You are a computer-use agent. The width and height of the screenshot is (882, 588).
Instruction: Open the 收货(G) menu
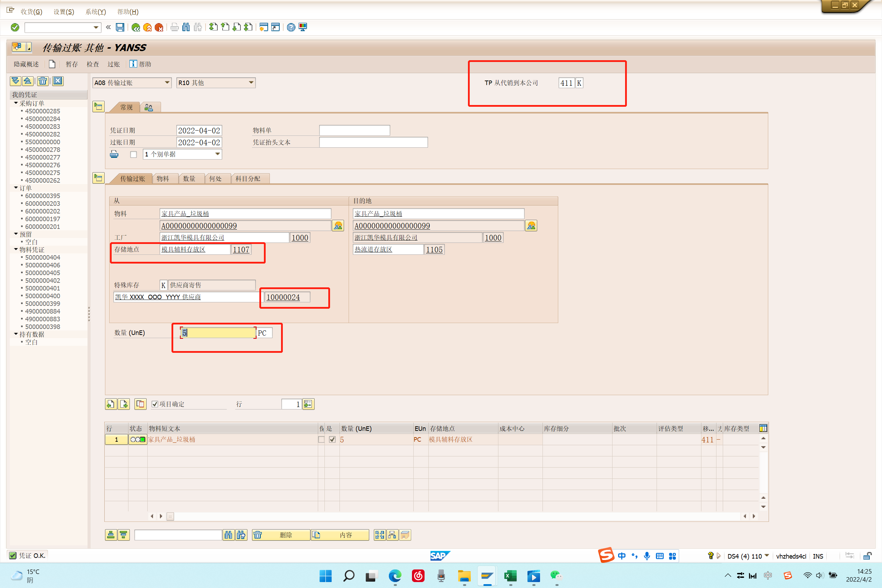click(x=31, y=12)
